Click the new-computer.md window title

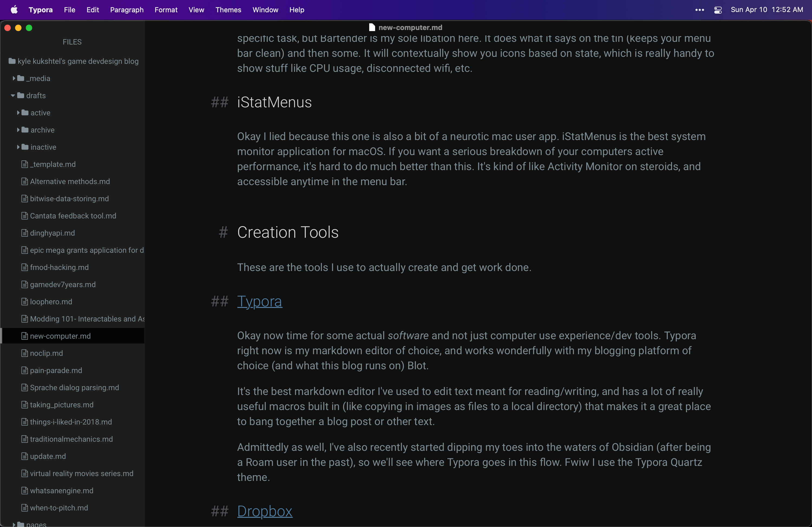(410, 28)
